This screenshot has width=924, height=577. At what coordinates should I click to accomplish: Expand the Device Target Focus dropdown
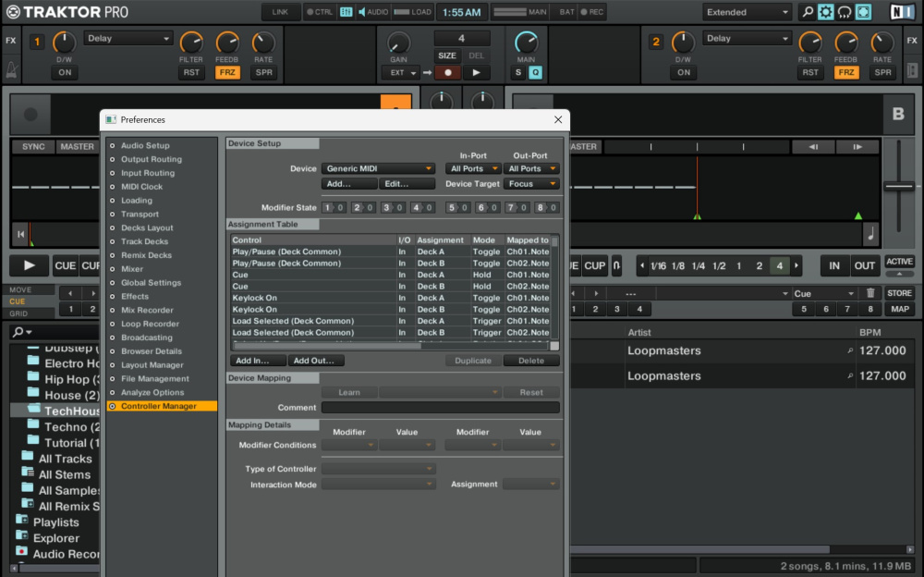[531, 184]
